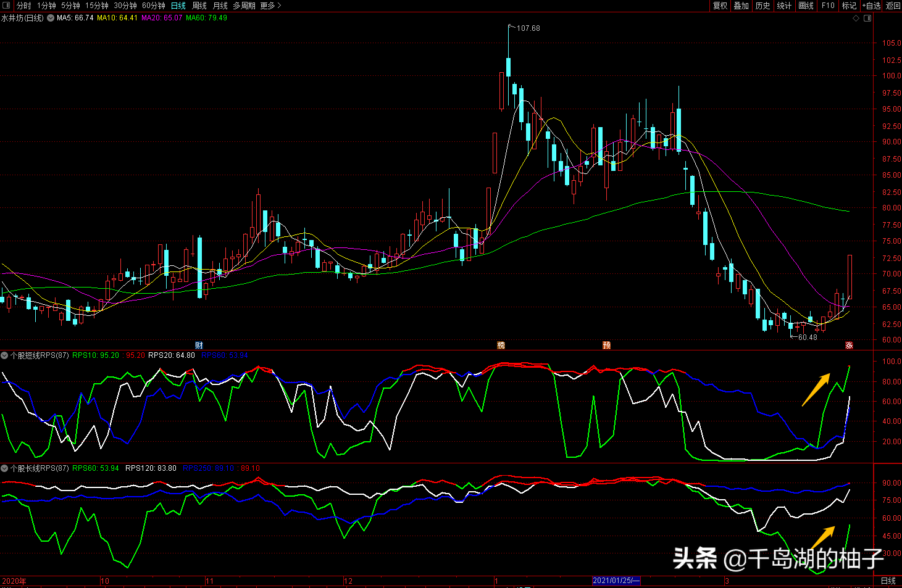This screenshot has width=902, height=588.
Task: Click 水井坊(日线) chart title
Action: point(23,18)
